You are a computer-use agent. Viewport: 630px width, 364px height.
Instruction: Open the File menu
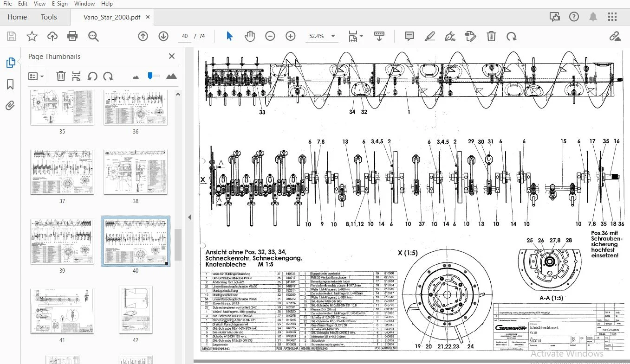click(x=7, y=4)
